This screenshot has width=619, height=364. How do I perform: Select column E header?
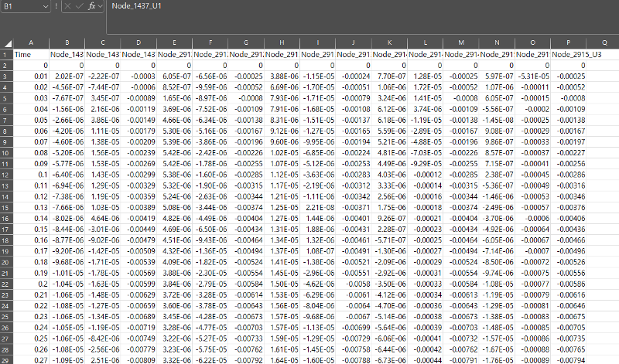[x=175, y=43]
